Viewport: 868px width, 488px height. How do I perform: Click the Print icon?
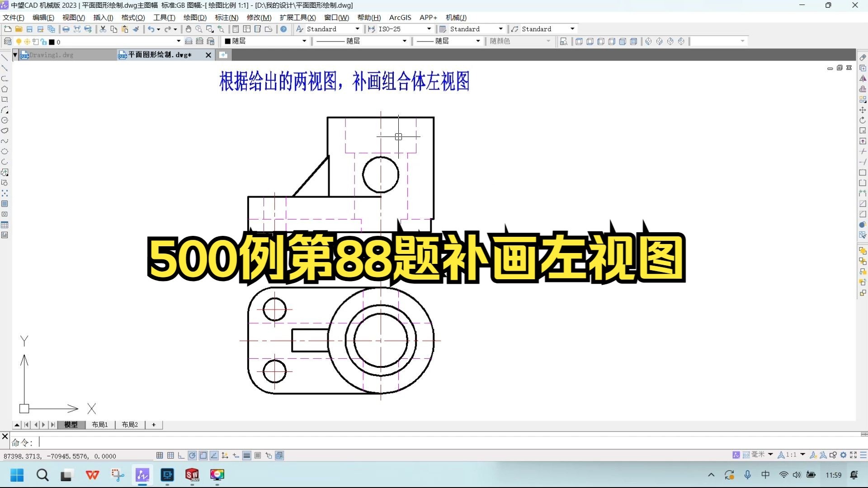tap(66, 29)
